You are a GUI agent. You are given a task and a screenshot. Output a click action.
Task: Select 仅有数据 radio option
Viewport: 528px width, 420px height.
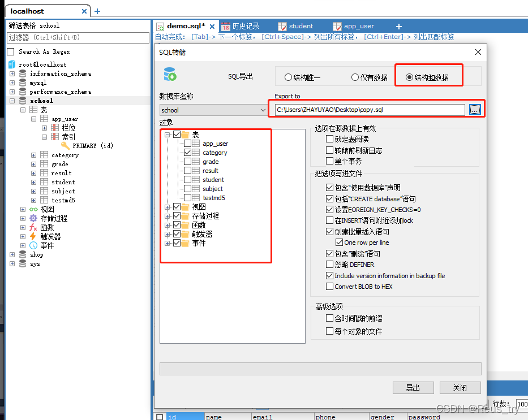pos(355,77)
